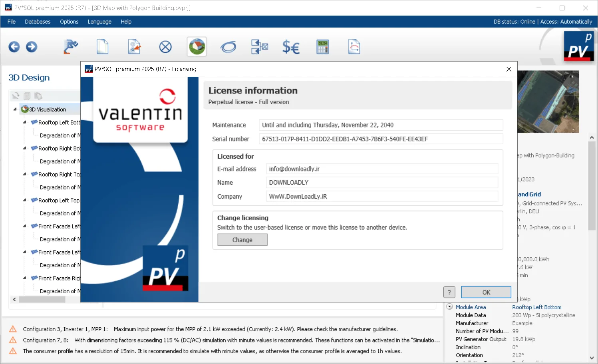This screenshot has width=598, height=364.
Task: Click the "DB status: Online" text
Action: coord(515,22)
